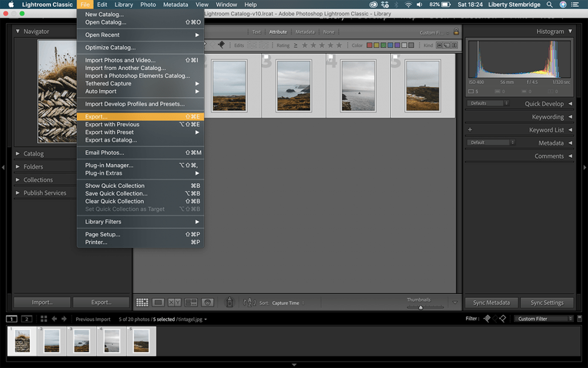The image size is (588, 368).
Task: Open Compare view
Action: tap(174, 302)
